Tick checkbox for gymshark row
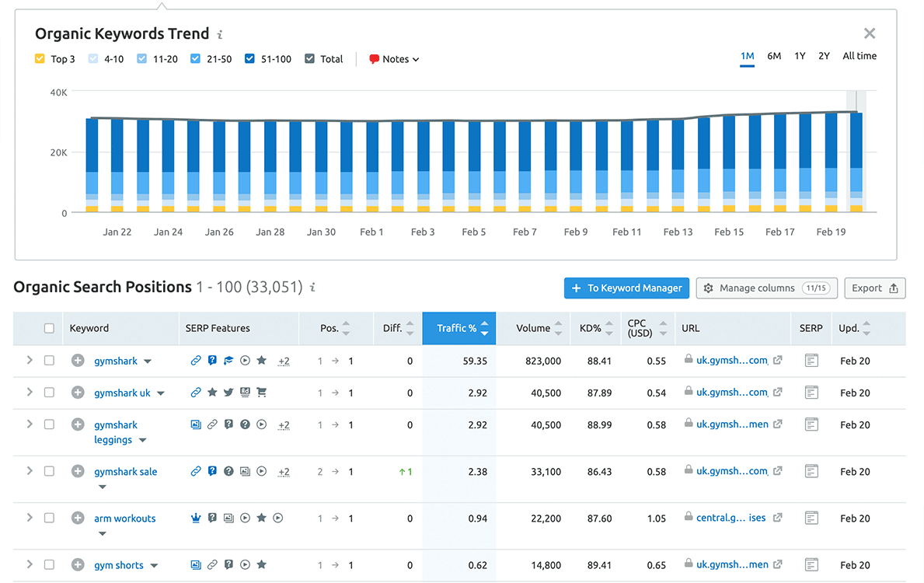The height and width of the screenshot is (583, 924). point(49,360)
